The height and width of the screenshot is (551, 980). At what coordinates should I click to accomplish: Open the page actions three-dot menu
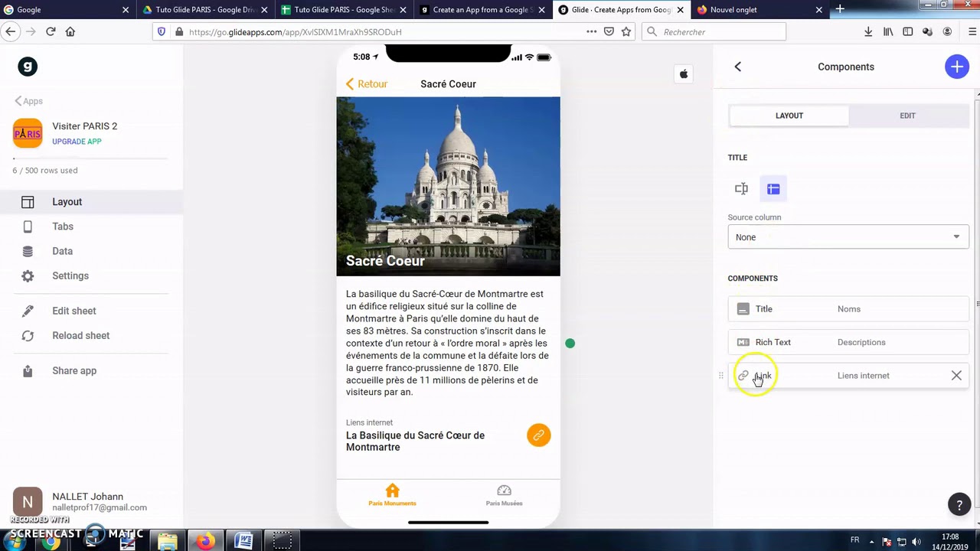coord(591,31)
